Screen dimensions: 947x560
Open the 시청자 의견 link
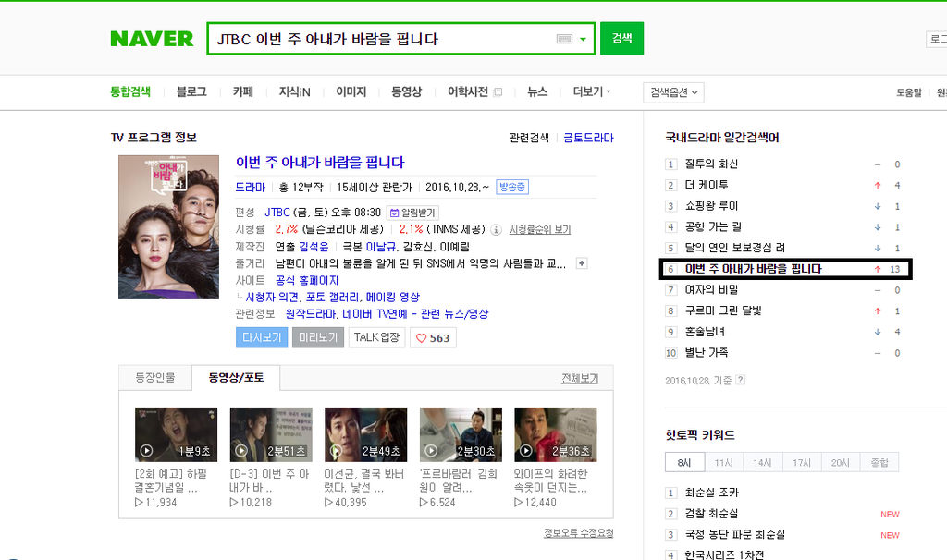272,297
